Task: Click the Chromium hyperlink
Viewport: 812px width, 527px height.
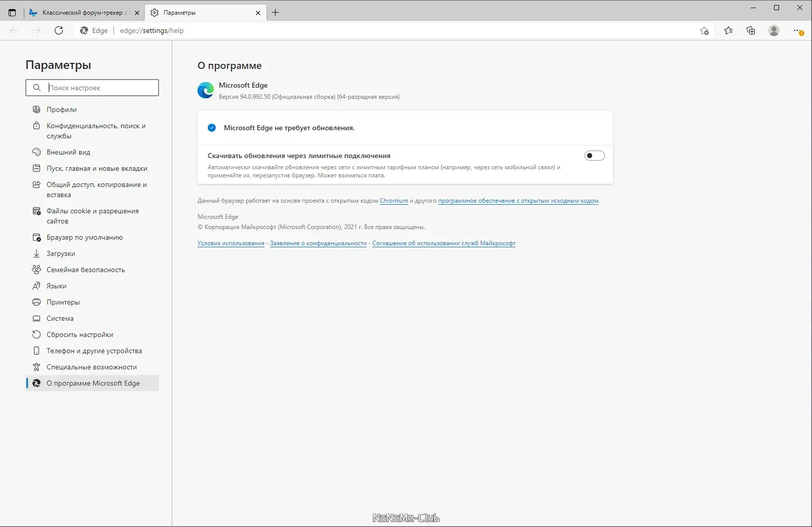Action: (394, 201)
